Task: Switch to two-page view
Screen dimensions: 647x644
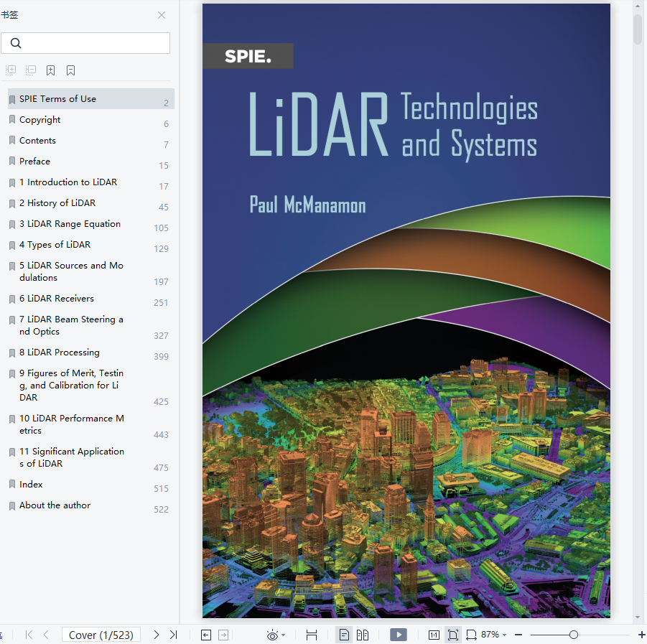Action: click(363, 635)
